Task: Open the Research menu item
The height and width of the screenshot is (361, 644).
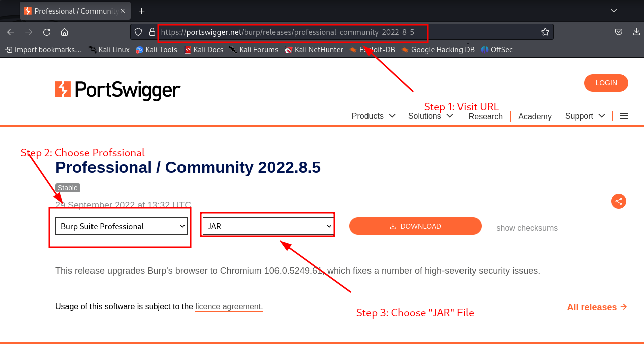Action: click(485, 116)
